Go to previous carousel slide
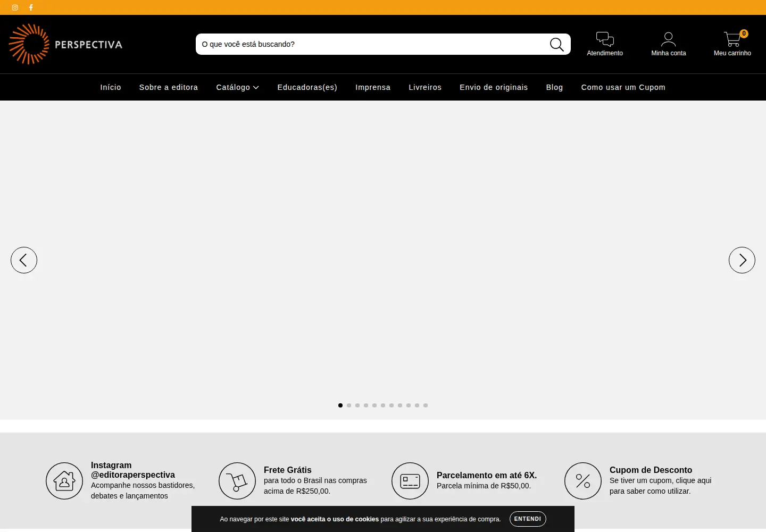The width and height of the screenshot is (766, 532). [x=24, y=260]
